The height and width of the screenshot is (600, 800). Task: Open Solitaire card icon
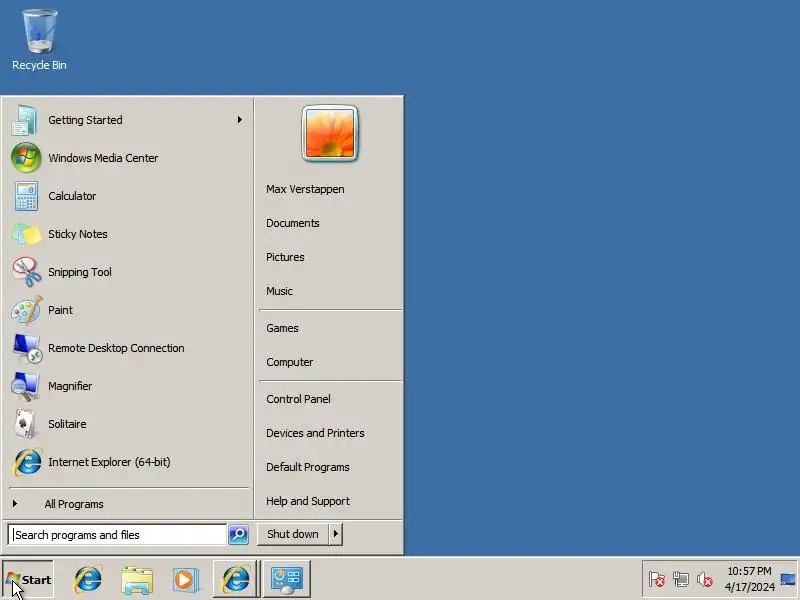click(26, 424)
